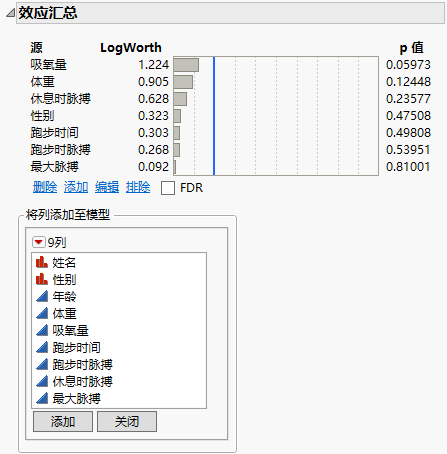Collapse the 效应汇总 disclosure triangle
The height and width of the screenshot is (454, 447).
click(x=11, y=13)
